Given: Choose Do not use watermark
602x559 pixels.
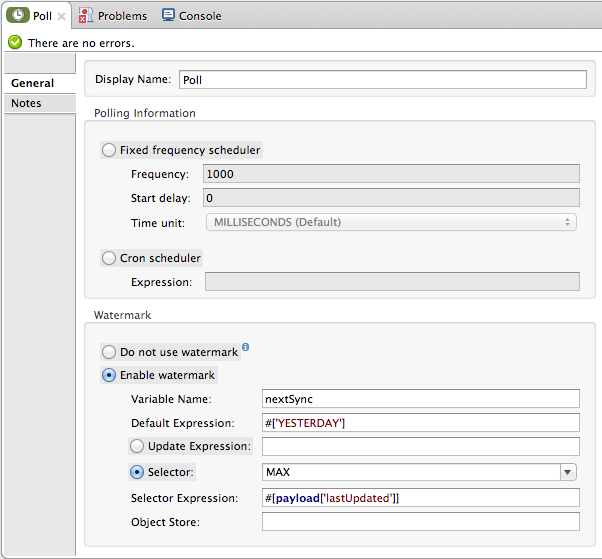Looking at the screenshot, I should 109,352.
